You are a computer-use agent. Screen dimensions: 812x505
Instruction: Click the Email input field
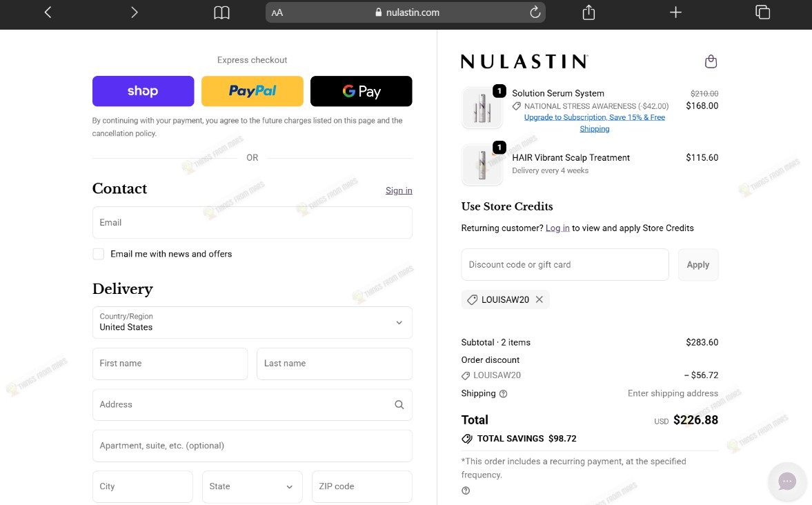tap(252, 223)
